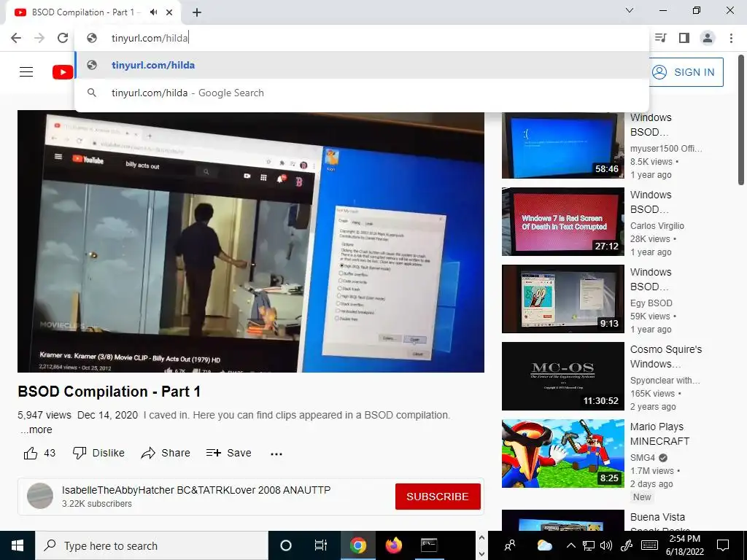Click the forward navigation arrow
The height and width of the screenshot is (560, 747).
click(x=39, y=38)
